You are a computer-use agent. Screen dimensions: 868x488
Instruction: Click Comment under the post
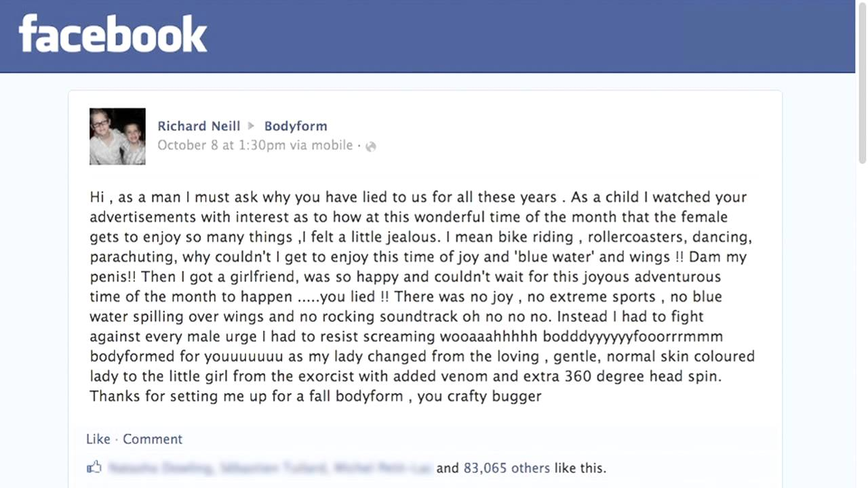pyautogui.click(x=153, y=439)
